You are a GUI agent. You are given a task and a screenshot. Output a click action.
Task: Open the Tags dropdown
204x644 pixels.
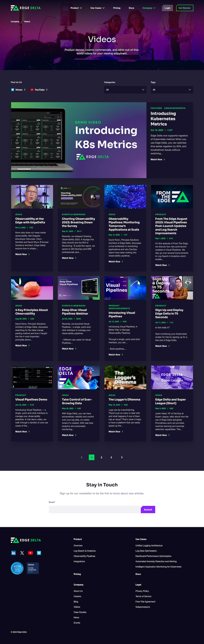click(x=172, y=90)
